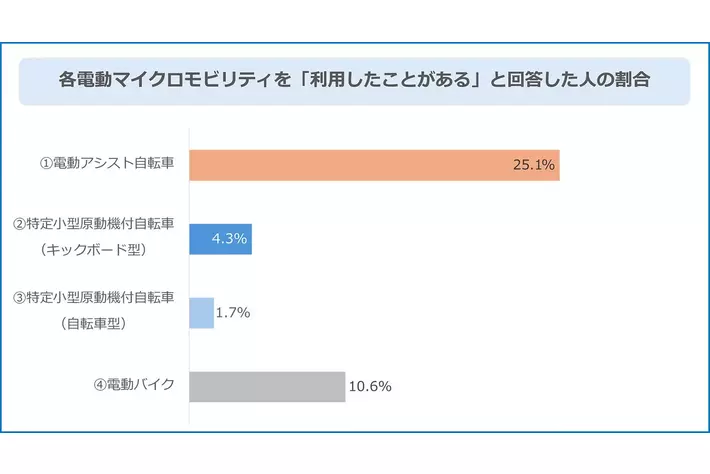Click the circled number ① marker
Screen dimensions: 710x474
tap(45, 164)
